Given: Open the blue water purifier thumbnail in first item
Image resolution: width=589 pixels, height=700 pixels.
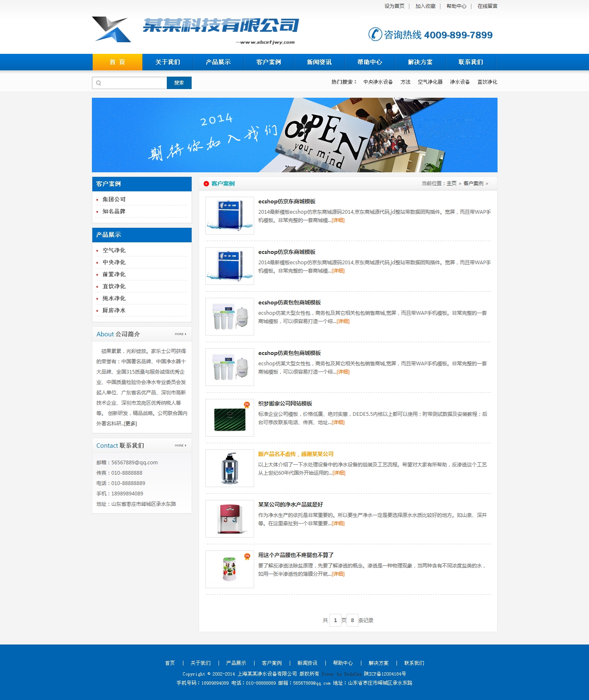Looking at the screenshot, I should (230, 215).
